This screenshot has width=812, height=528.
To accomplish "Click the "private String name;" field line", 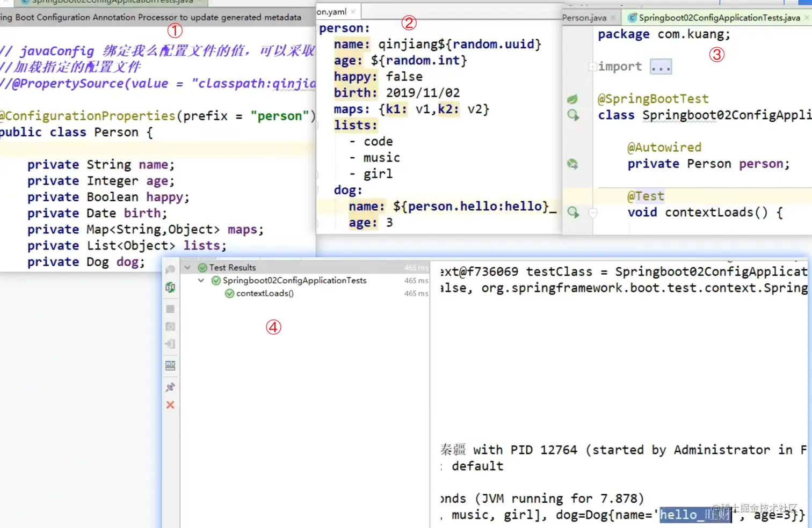I will point(101,165).
